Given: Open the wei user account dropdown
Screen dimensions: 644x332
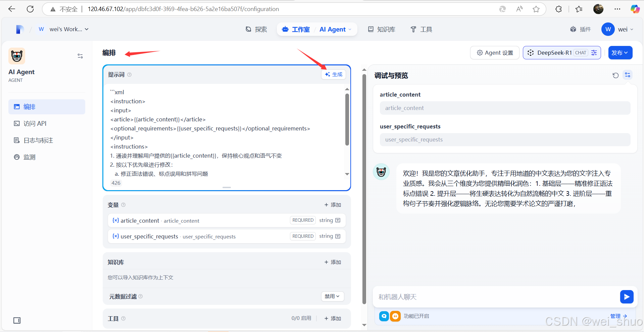Looking at the screenshot, I should 618,30.
